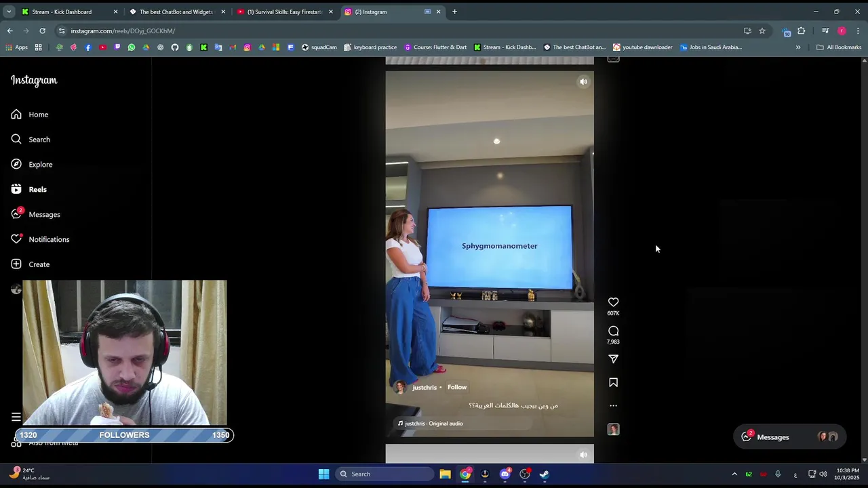Open comments on the reel

(613, 331)
